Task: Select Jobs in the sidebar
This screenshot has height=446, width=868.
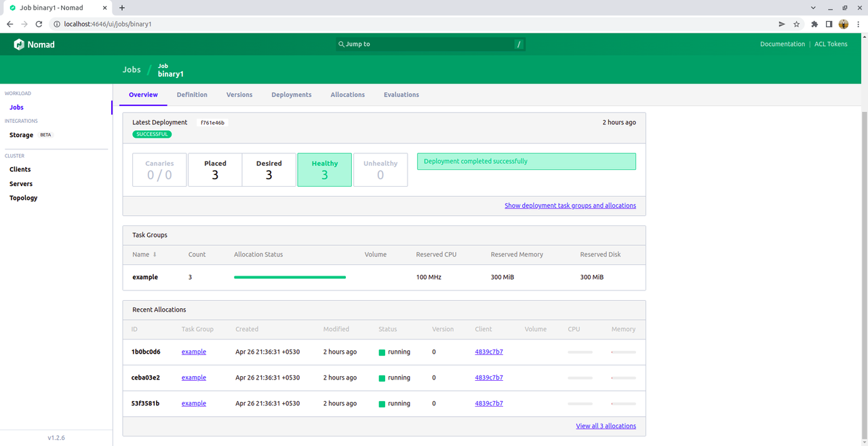Action: point(16,107)
